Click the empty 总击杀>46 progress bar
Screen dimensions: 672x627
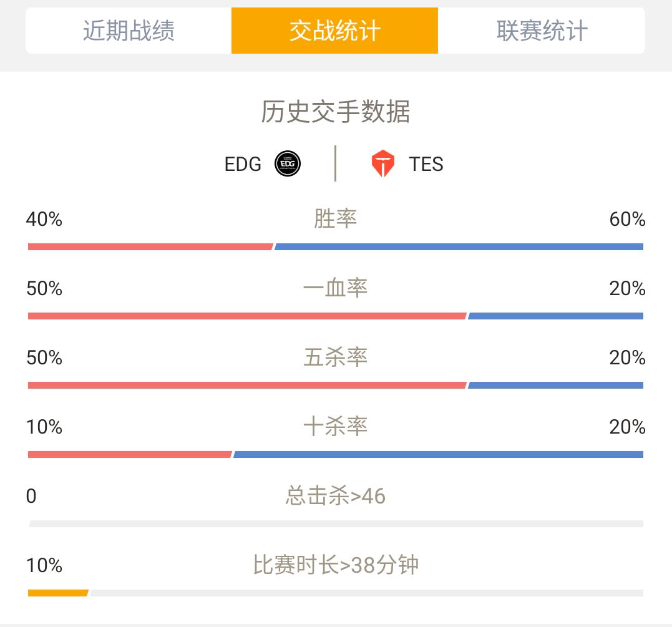(x=336, y=523)
